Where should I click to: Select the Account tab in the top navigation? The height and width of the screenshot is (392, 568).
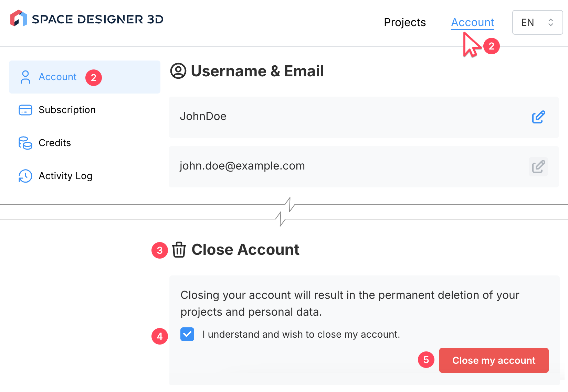click(x=473, y=22)
